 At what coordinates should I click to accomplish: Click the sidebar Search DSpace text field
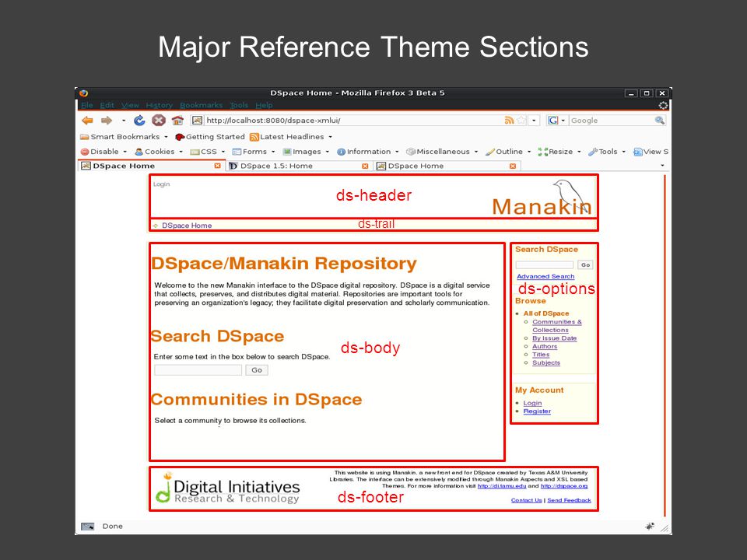545,264
